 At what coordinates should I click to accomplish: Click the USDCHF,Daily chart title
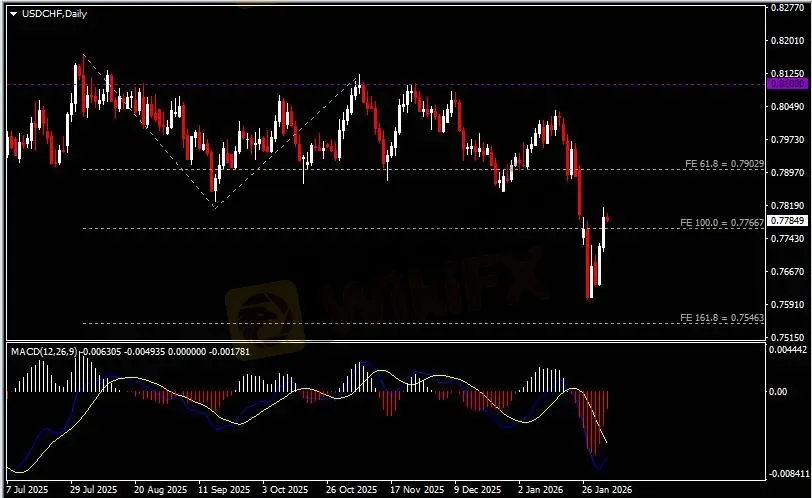(50, 12)
